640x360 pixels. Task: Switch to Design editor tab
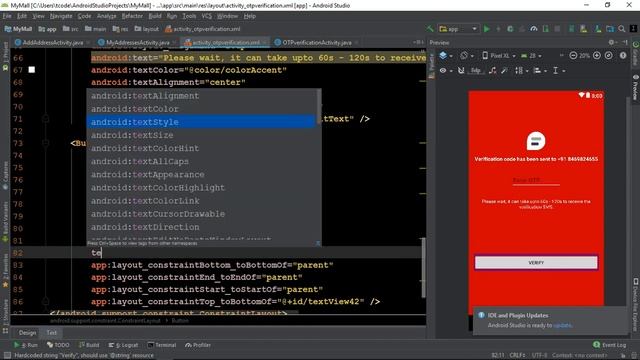click(27, 333)
